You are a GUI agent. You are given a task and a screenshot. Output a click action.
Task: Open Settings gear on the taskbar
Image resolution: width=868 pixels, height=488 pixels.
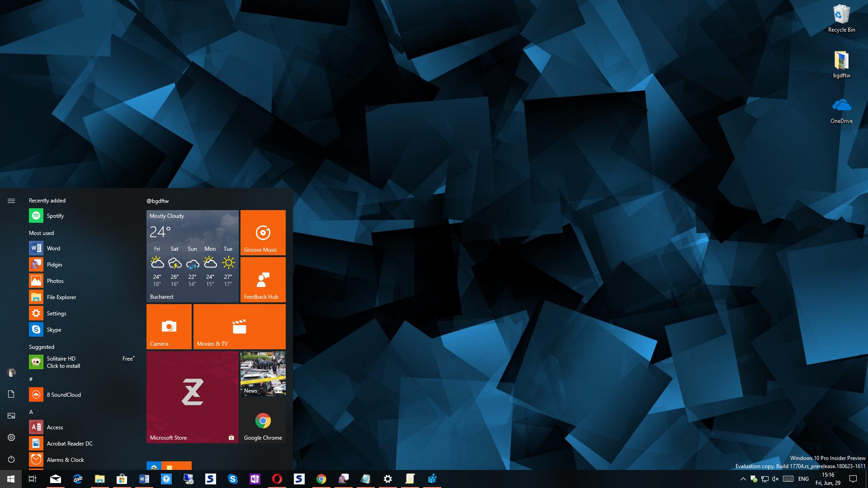(x=388, y=479)
